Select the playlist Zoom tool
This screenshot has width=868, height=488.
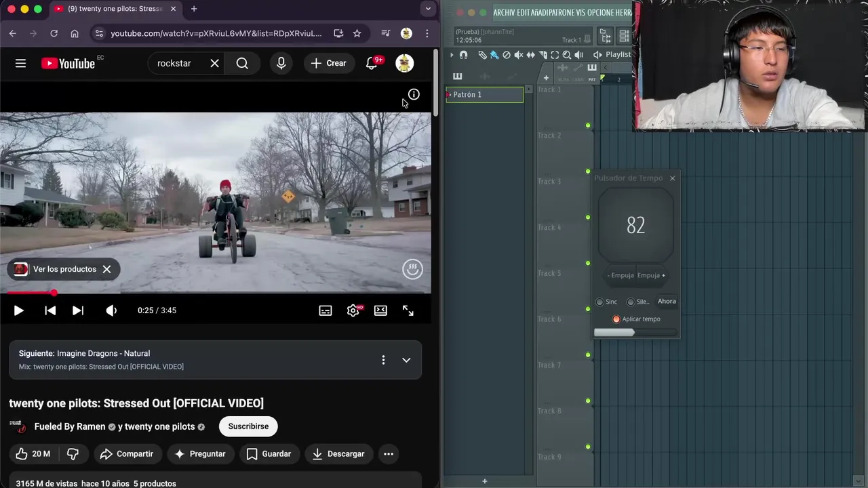[567, 55]
